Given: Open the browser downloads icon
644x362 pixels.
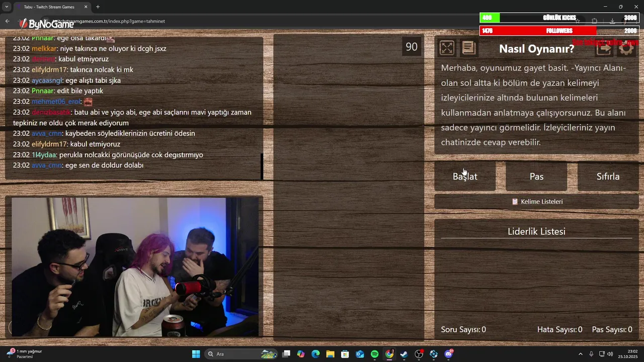Looking at the screenshot, I should (x=612, y=21).
